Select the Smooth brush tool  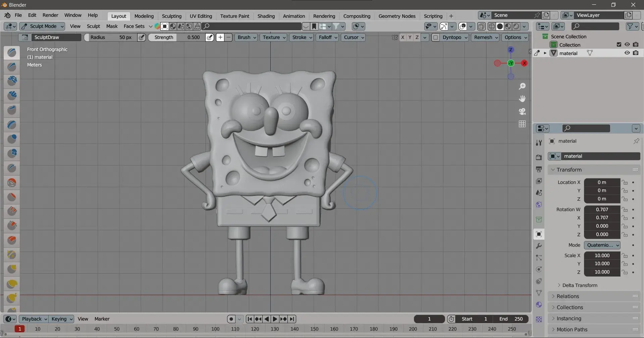[x=12, y=183]
